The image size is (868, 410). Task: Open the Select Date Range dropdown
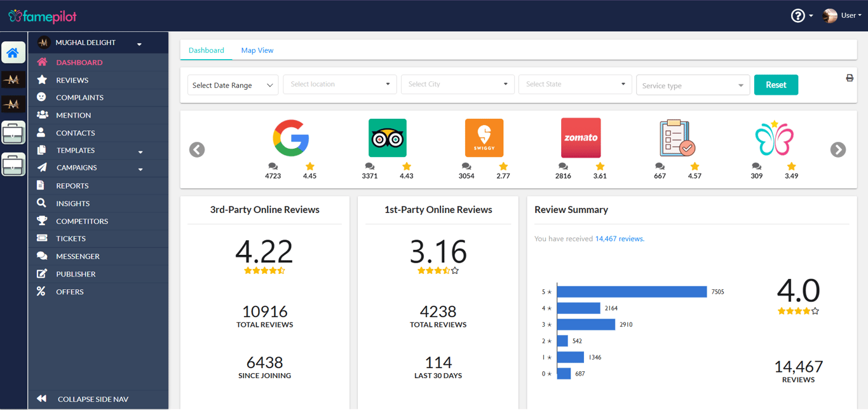point(233,85)
